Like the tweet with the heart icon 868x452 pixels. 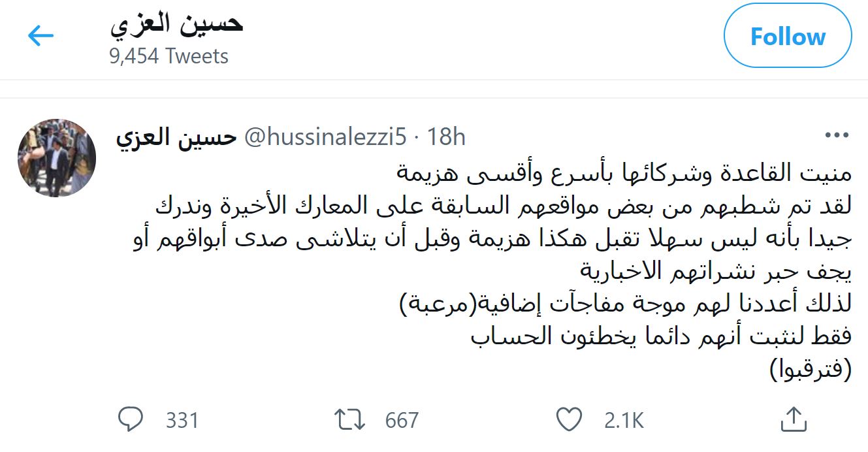tap(570, 419)
